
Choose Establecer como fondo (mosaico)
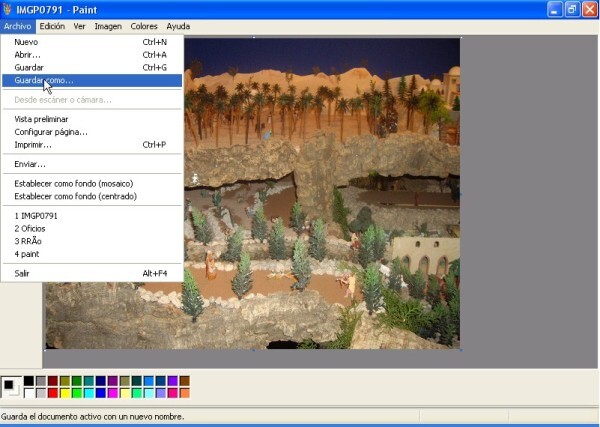74,183
